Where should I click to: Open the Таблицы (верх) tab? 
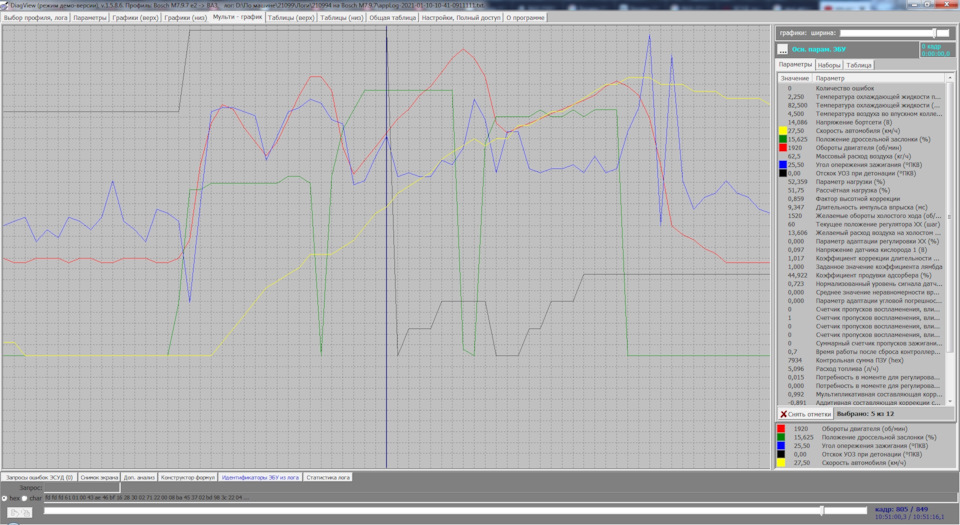point(291,18)
